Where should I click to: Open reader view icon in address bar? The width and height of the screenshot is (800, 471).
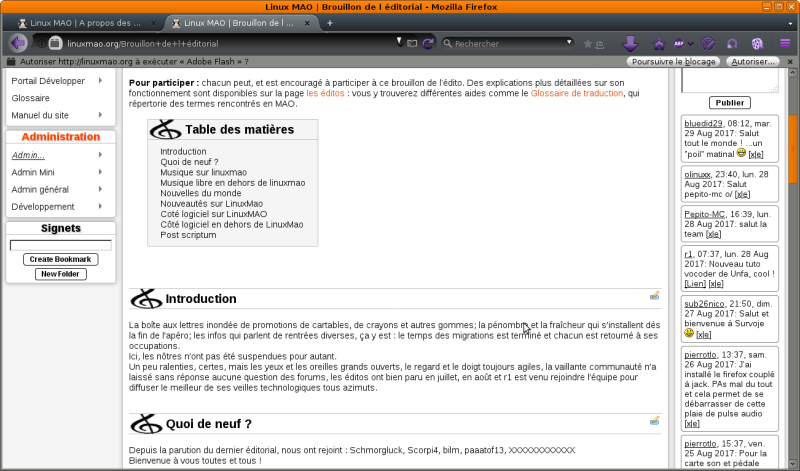point(412,44)
